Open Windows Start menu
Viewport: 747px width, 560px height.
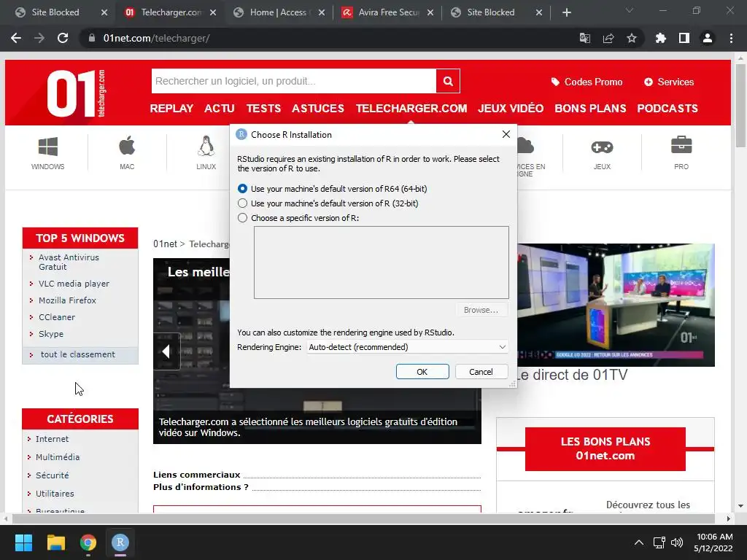(x=23, y=542)
